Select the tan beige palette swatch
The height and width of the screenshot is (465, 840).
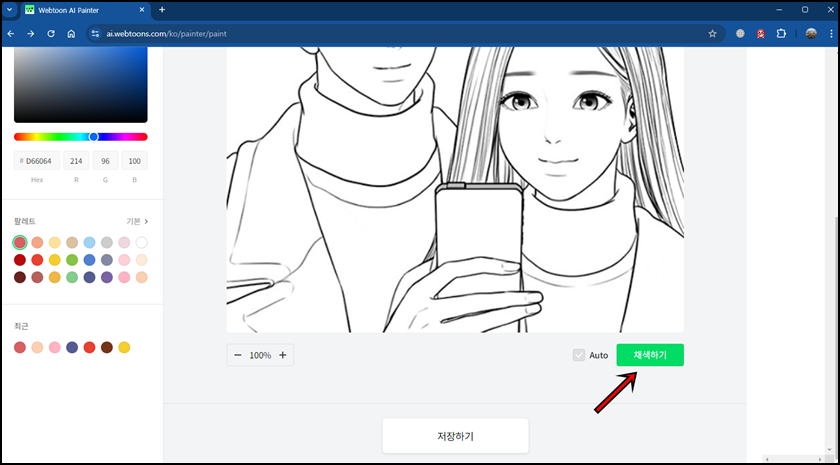point(72,243)
